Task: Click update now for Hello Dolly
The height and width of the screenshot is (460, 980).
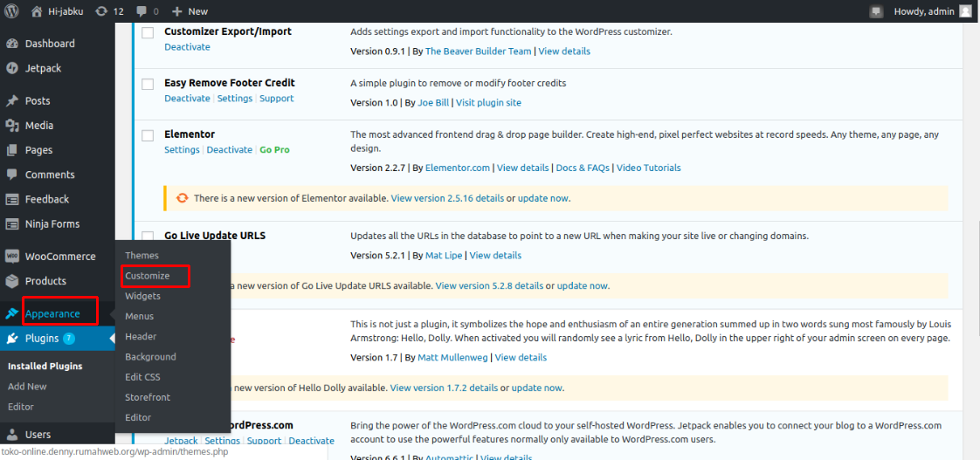Action: (537, 388)
